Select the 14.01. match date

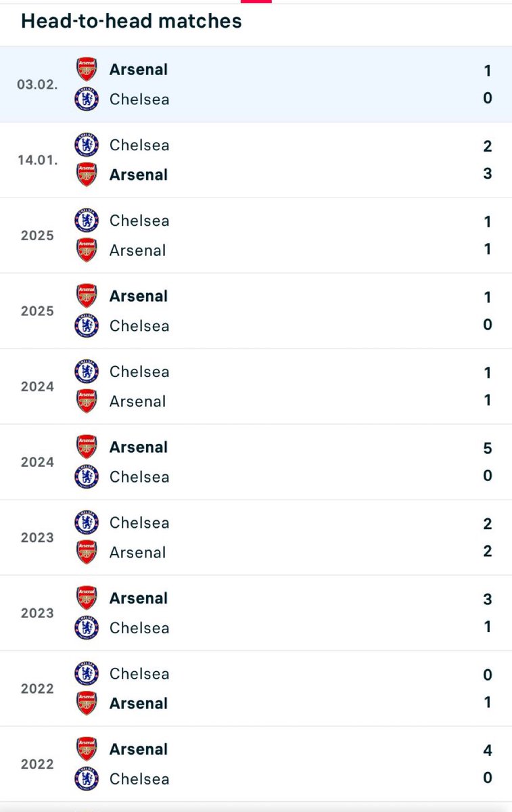(x=37, y=160)
